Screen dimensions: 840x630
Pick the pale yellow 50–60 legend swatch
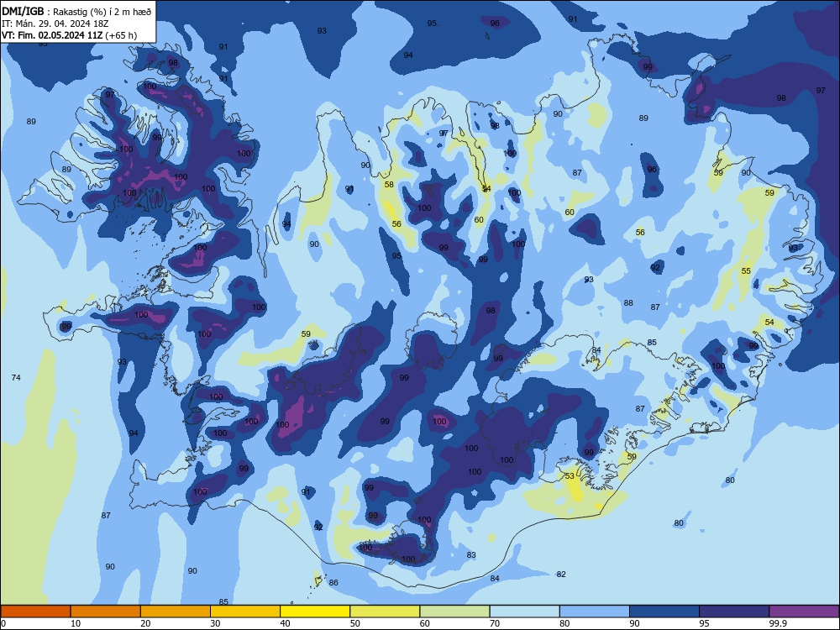pos(385,612)
